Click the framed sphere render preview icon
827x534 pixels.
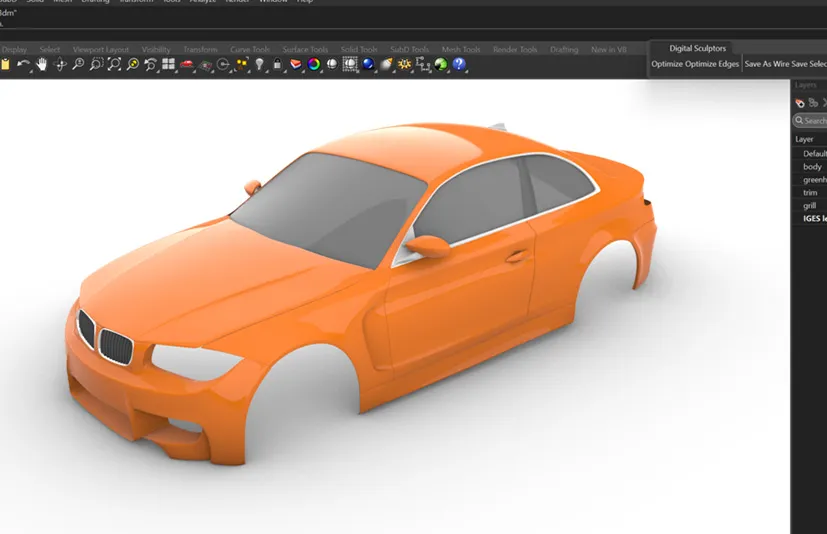[x=350, y=64]
